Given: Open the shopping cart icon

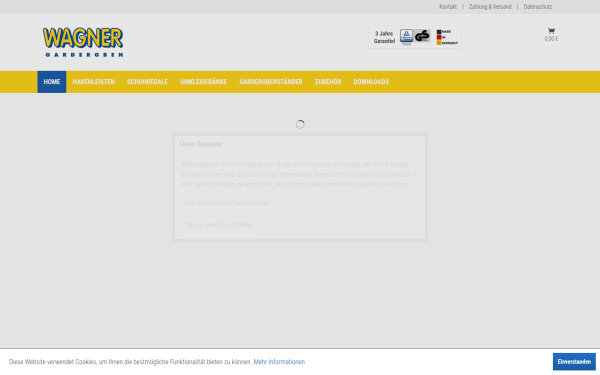Looking at the screenshot, I should click(x=551, y=31).
